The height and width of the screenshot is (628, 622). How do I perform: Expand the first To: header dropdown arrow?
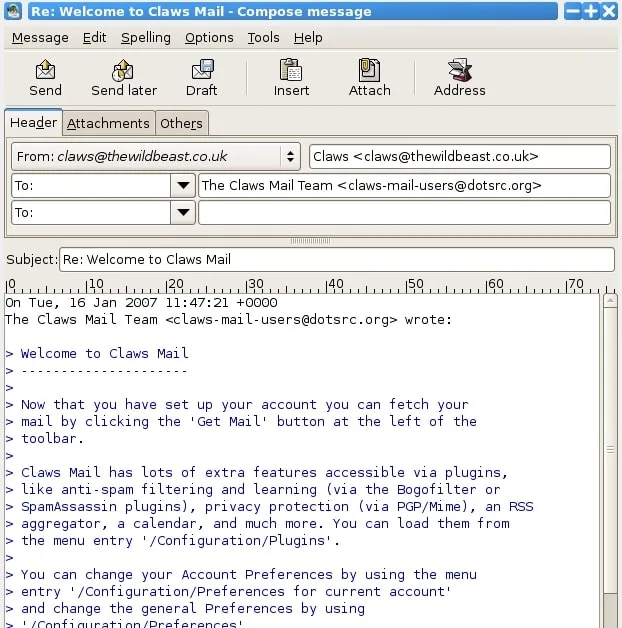click(x=183, y=185)
